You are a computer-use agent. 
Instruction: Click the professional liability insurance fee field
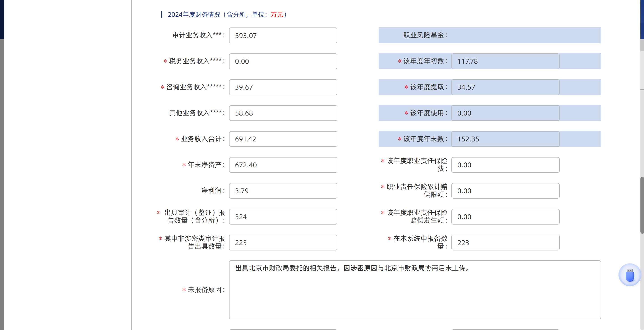pyautogui.click(x=505, y=165)
